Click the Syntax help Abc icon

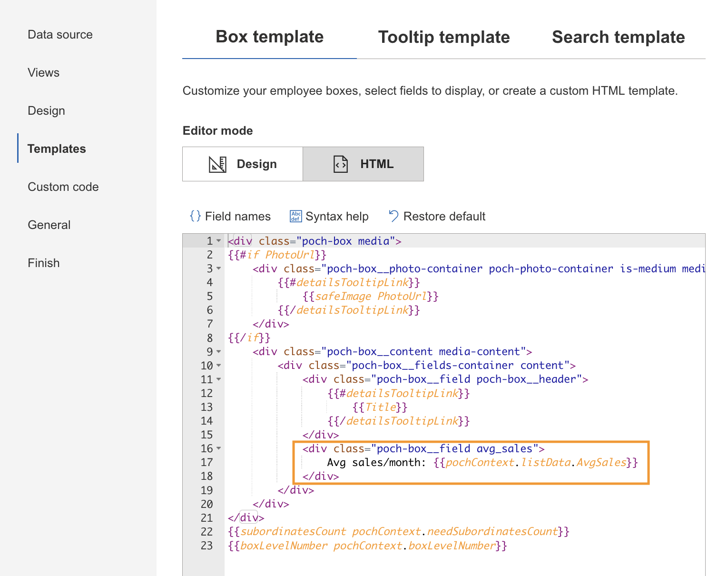(295, 217)
